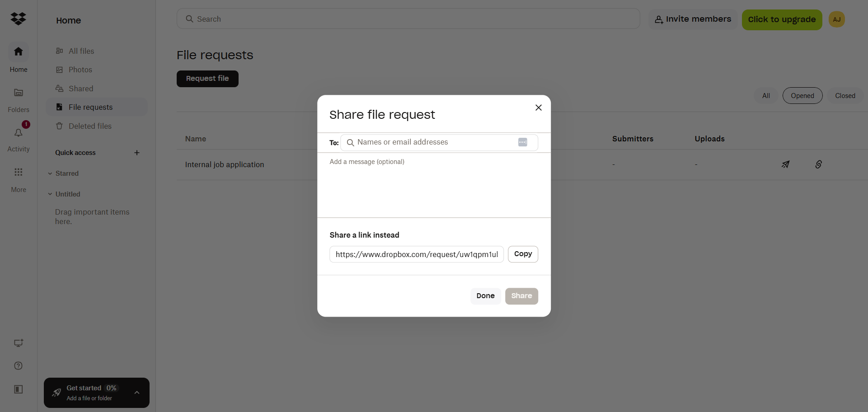Screen dimensions: 868x412
Task: Click the Add a message text area
Action: 434,185
